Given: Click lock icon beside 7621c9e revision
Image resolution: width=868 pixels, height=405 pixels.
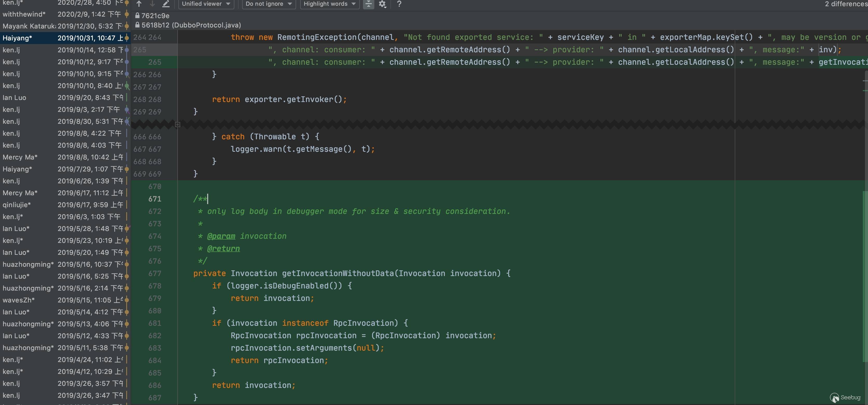Looking at the screenshot, I should point(137,16).
